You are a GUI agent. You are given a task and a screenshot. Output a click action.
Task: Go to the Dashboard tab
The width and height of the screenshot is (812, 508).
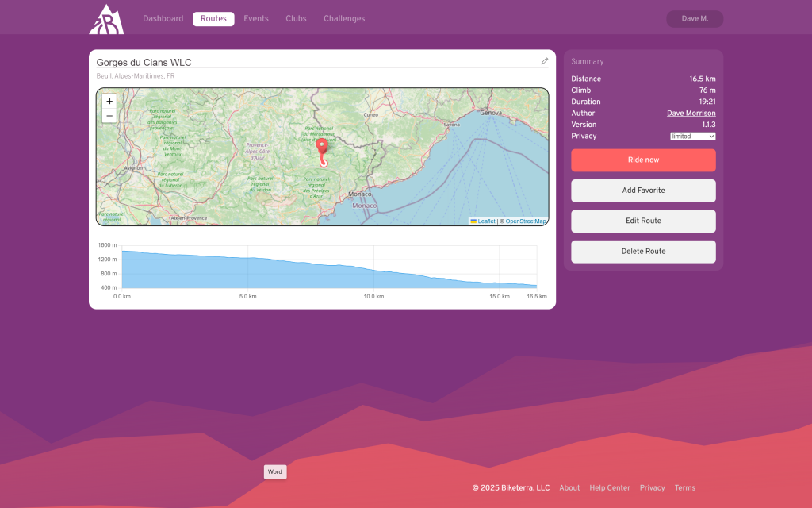163,19
